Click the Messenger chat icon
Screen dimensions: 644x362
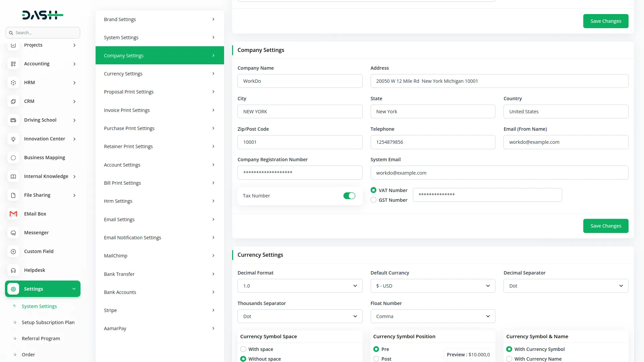point(13,233)
